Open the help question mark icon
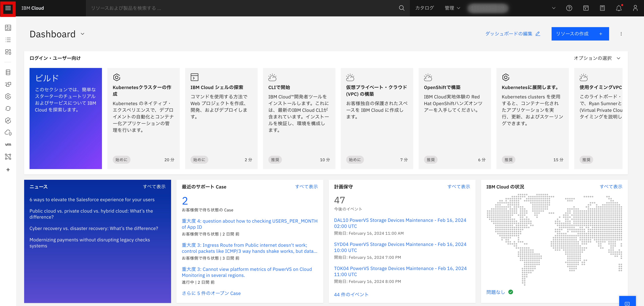Screen dimensions: 644x306 click(x=569, y=8)
